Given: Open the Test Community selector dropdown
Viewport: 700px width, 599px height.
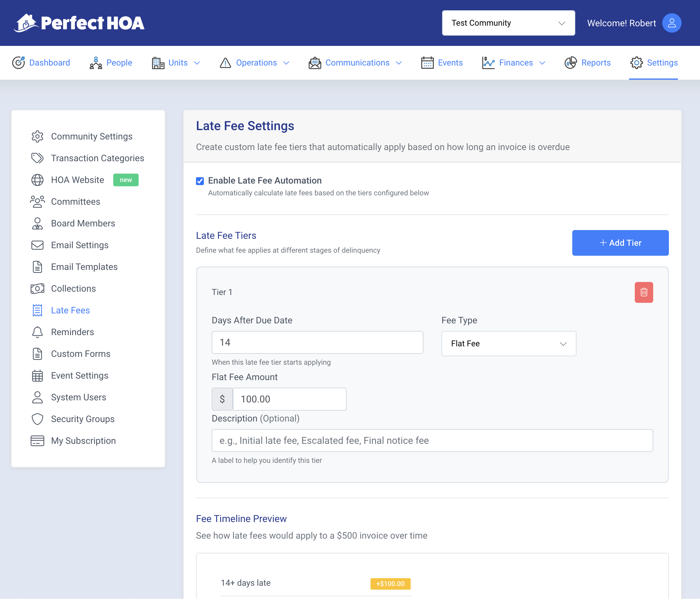Looking at the screenshot, I should (508, 23).
